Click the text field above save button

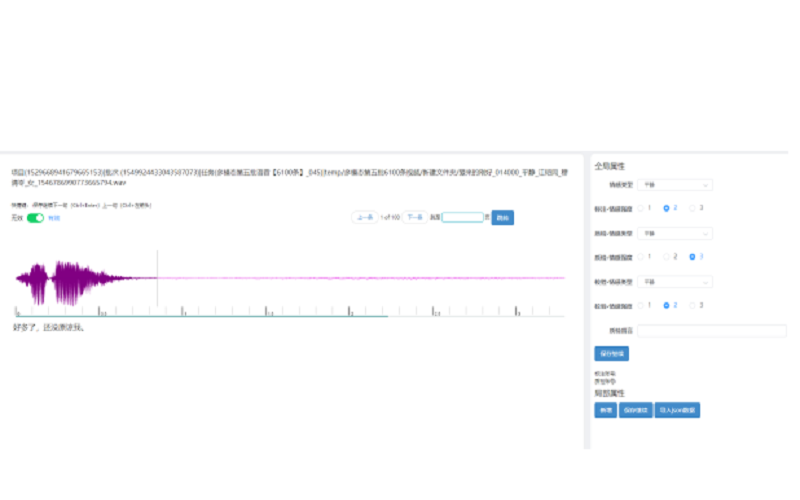click(x=712, y=330)
